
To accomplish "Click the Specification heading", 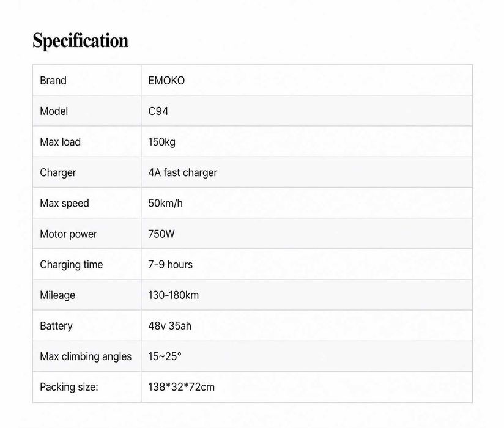I will point(80,41).
